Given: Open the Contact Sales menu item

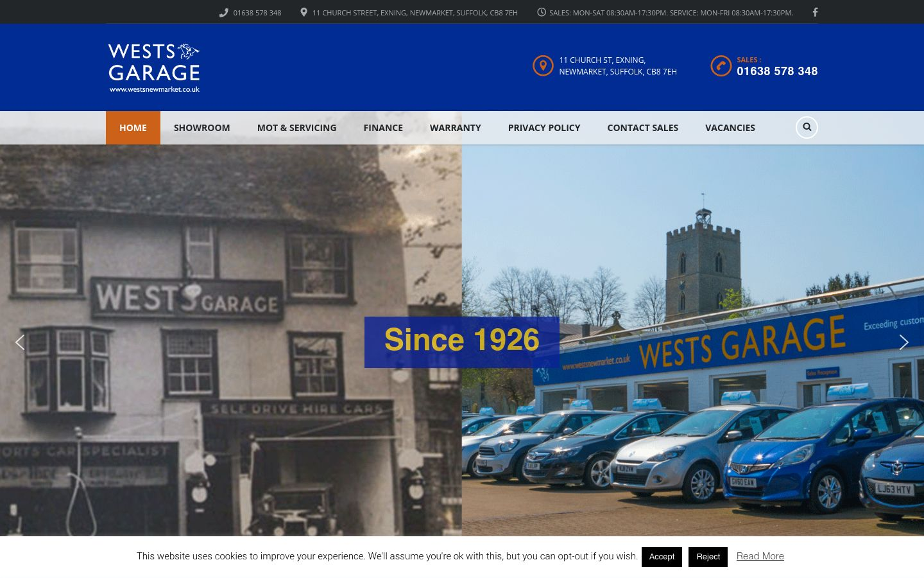Looking at the screenshot, I should pos(642,128).
